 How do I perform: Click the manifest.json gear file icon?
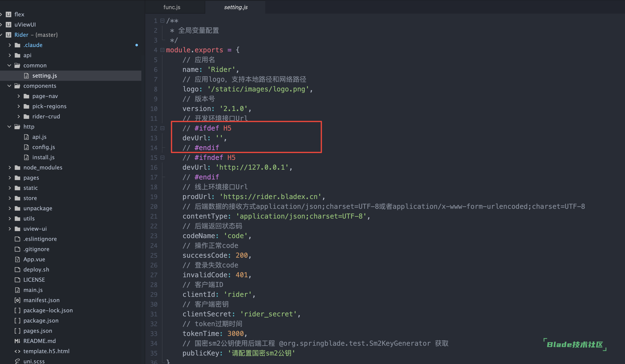pyautogui.click(x=17, y=300)
